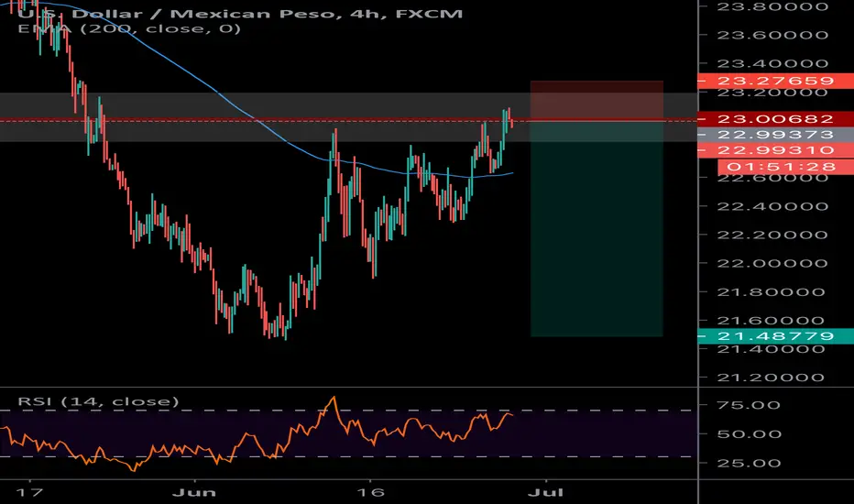854x504 pixels.
Task: Click the 22.40000 price axis label
Action: (x=772, y=206)
